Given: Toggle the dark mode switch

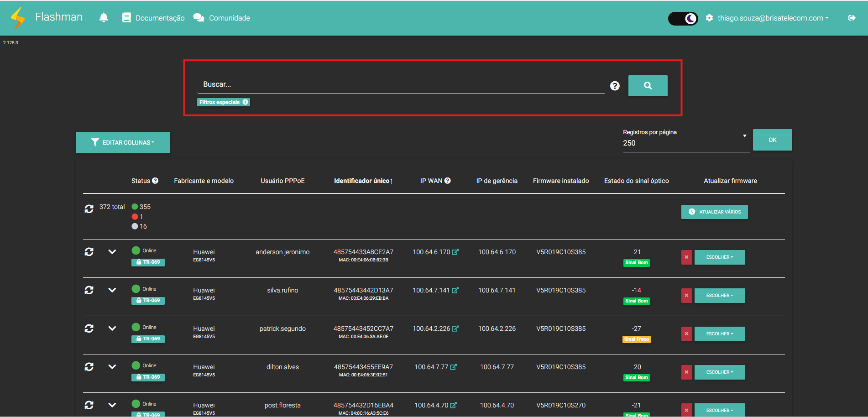Looking at the screenshot, I should coord(683,18).
